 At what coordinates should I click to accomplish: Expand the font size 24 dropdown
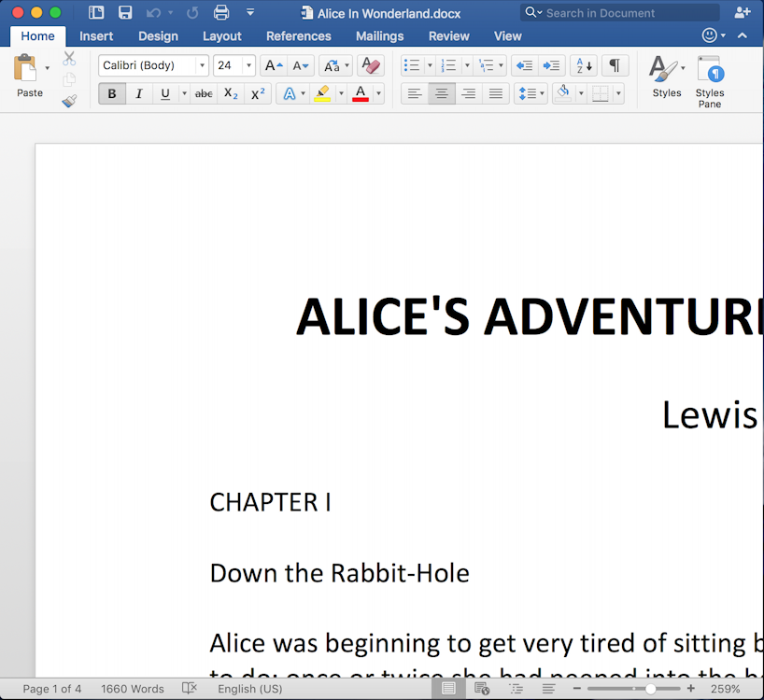pyautogui.click(x=248, y=65)
